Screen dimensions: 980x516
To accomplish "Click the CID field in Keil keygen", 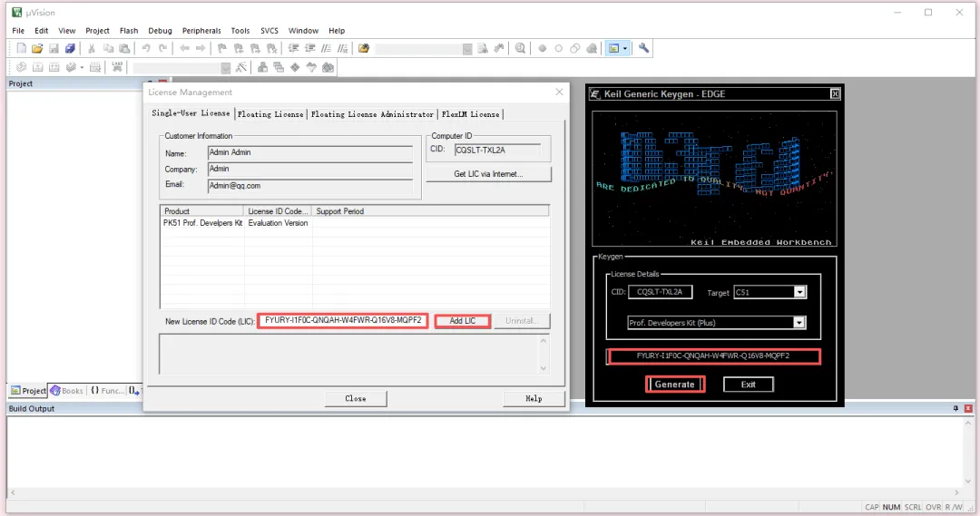I will click(660, 292).
